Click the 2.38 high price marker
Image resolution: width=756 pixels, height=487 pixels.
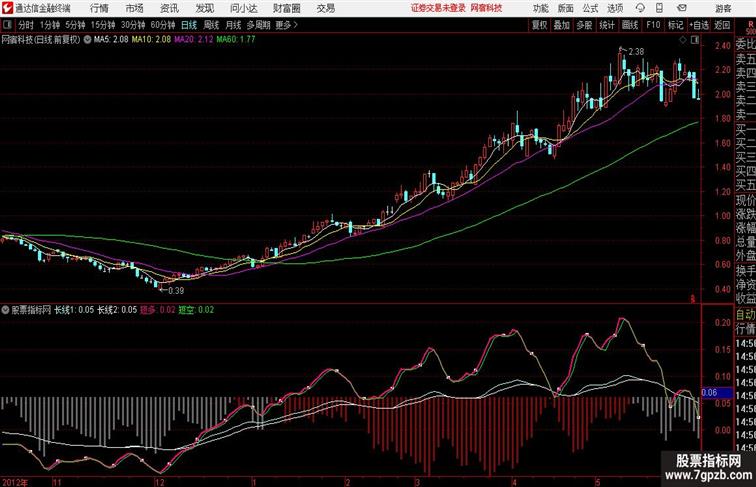click(636, 52)
